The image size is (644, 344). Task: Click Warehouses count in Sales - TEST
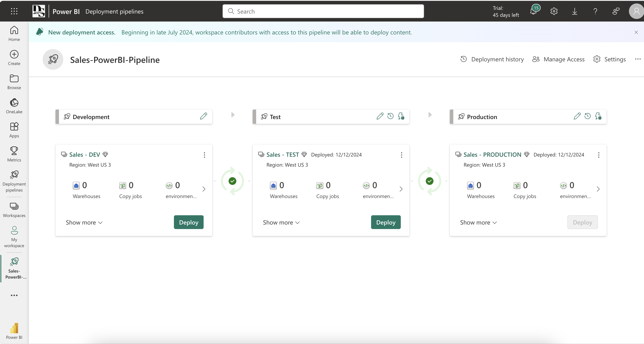click(283, 190)
